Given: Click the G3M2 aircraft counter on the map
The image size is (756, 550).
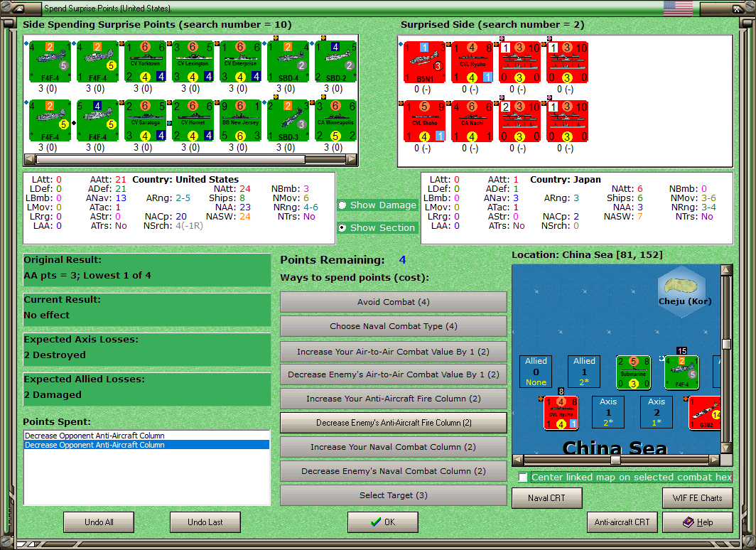Looking at the screenshot, I should pos(704,413).
